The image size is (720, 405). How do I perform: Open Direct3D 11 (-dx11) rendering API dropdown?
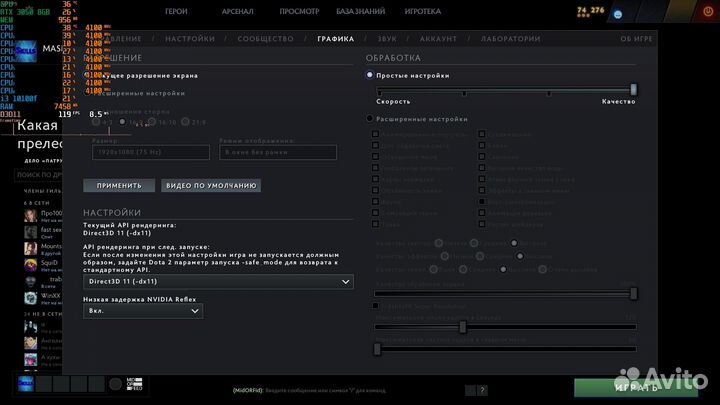coord(219,281)
